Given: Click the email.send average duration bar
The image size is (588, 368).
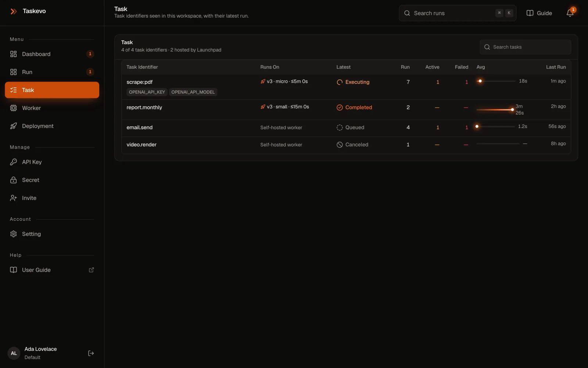Looking at the screenshot, I should coord(495,127).
